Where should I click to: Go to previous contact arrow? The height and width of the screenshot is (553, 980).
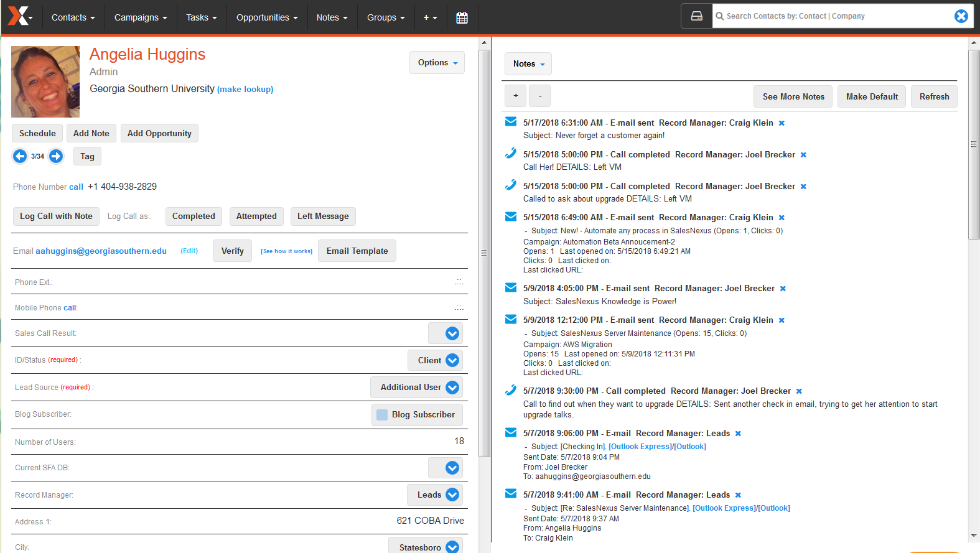point(20,156)
